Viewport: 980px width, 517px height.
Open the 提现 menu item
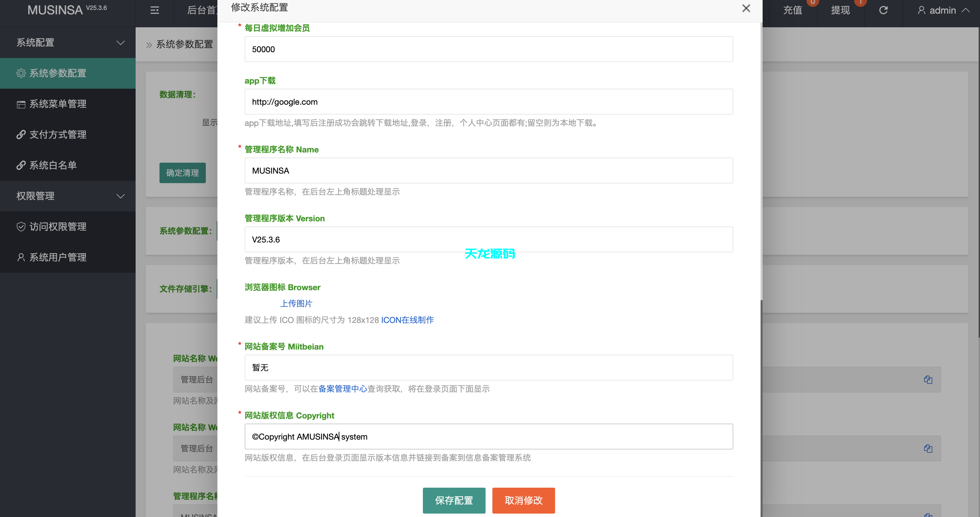[x=841, y=10]
